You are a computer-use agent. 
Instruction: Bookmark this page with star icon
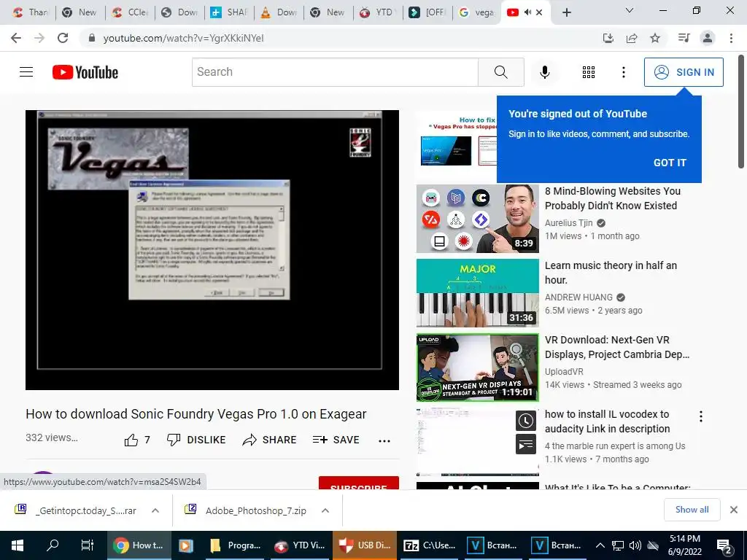655,38
